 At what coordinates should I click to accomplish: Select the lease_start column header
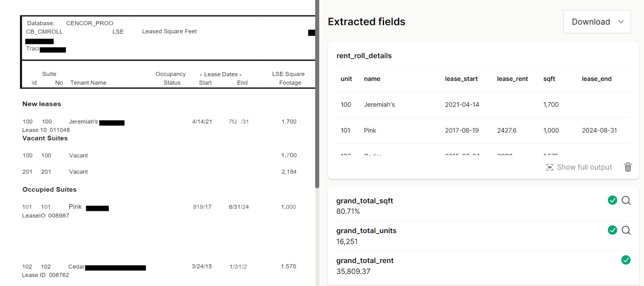coord(461,79)
